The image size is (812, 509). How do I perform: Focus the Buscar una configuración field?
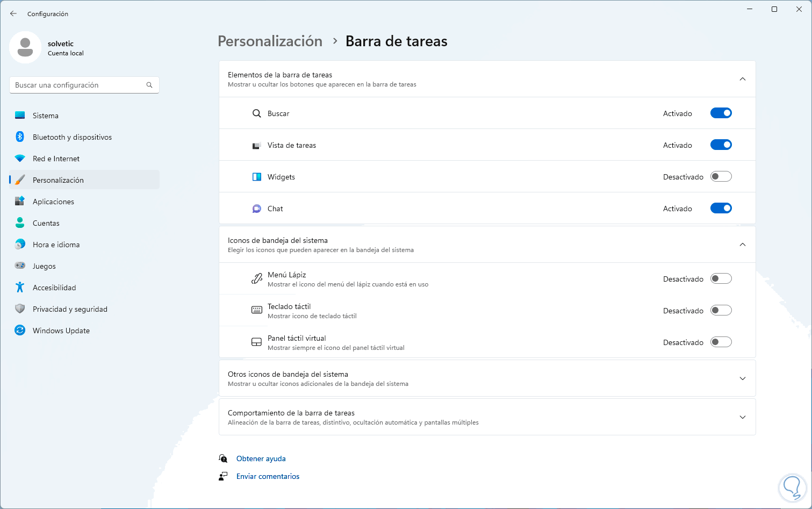pyautogui.click(x=78, y=85)
